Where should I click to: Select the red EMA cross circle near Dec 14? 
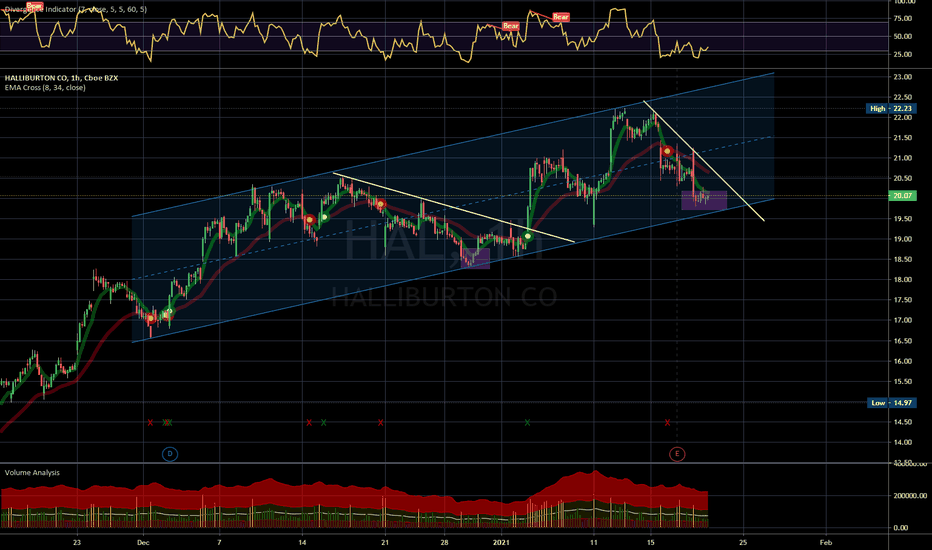click(310, 220)
